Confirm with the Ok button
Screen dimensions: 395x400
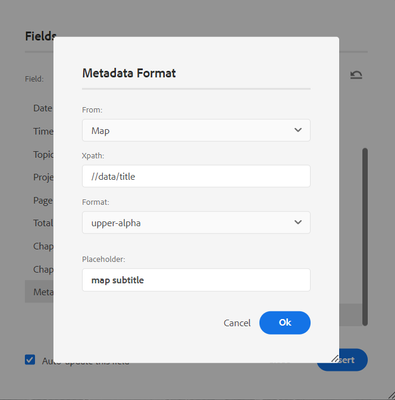285,323
